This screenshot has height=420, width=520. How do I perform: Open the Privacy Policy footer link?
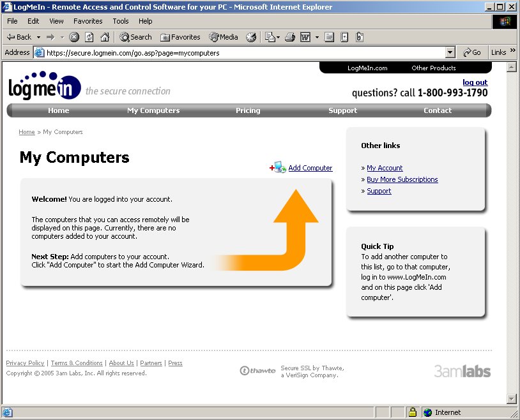click(x=25, y=363)
